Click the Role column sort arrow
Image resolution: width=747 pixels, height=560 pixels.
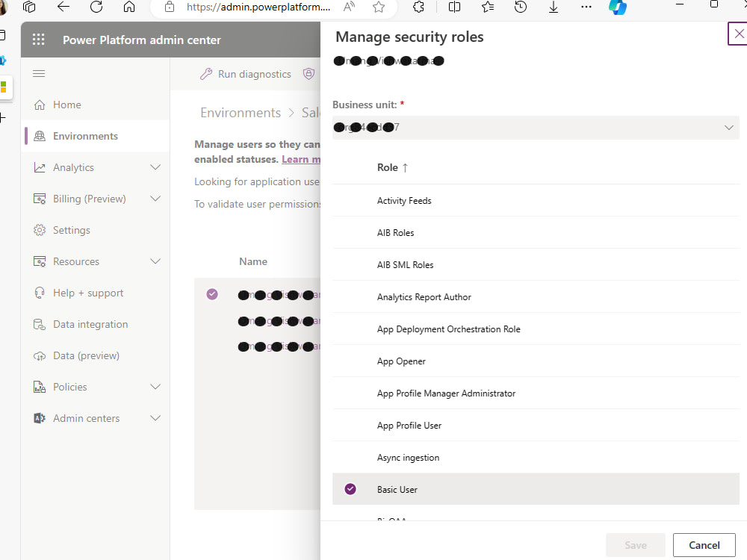(406, 167)
